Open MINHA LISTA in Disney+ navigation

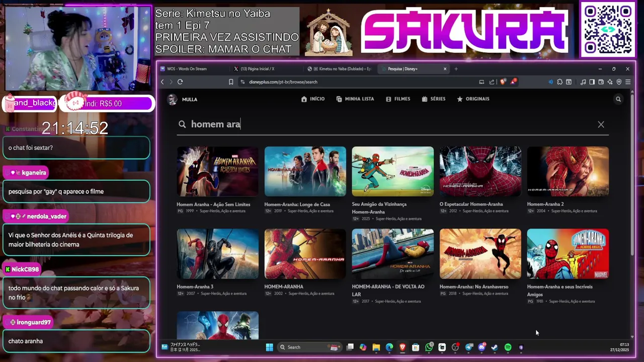(355, 99)
